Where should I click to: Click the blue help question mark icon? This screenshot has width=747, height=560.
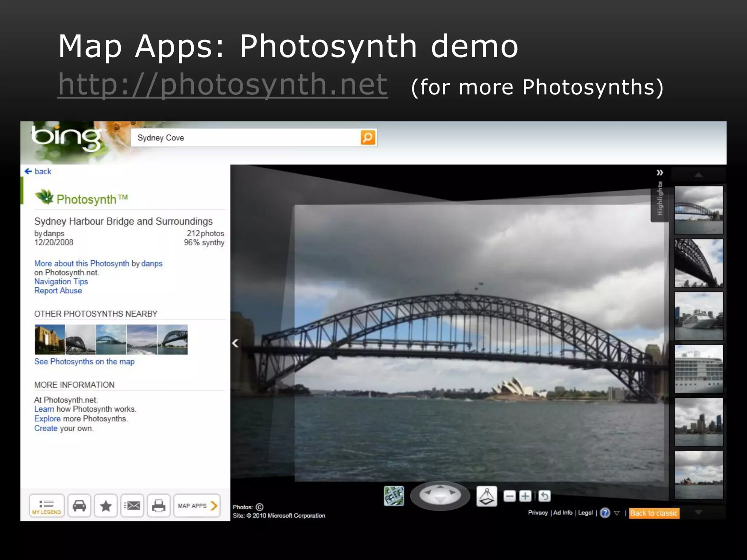(605, 513)
